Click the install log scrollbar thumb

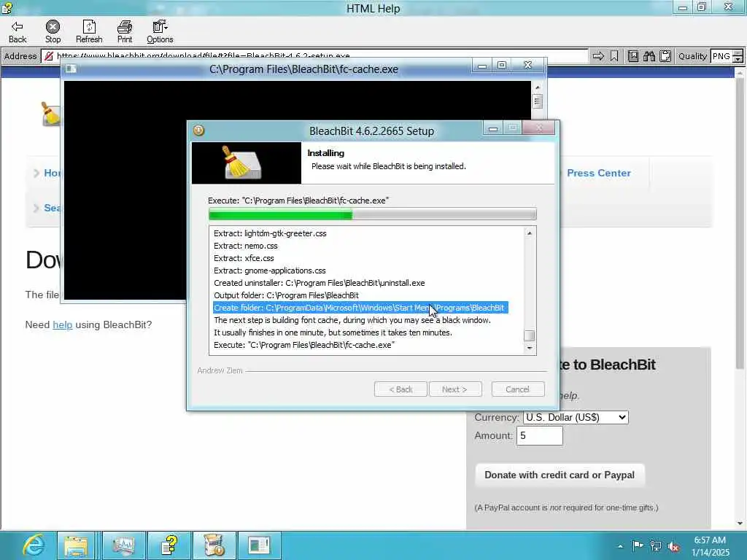(x=530, y=335)
